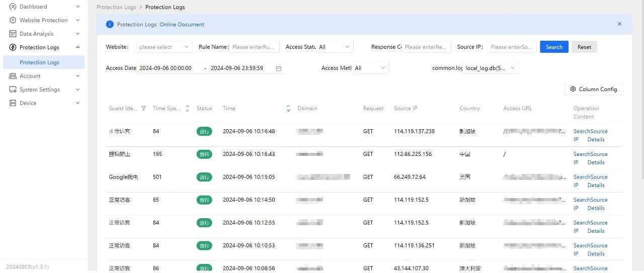Click the time value 501
Viewport: 644px width, 273px height.
click(x=157, y=177)
